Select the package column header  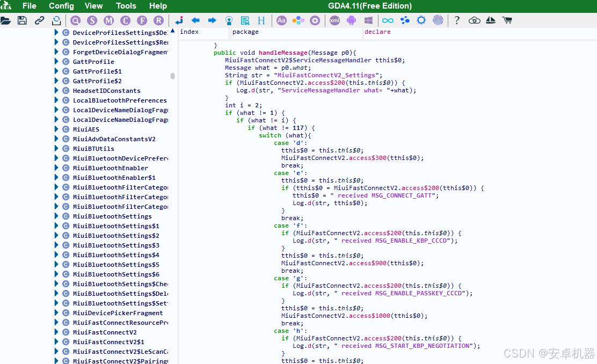click(245, 32)
